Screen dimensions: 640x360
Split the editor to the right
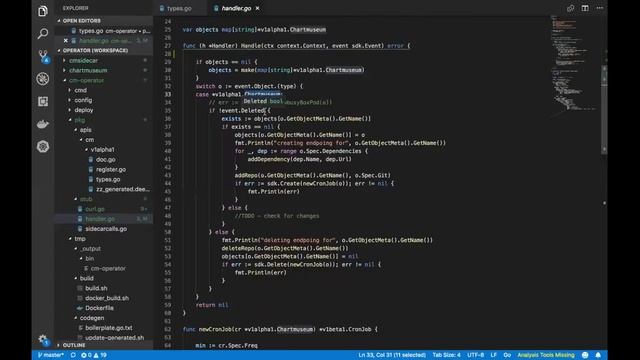pyautogui.click(x=585, y=8)
